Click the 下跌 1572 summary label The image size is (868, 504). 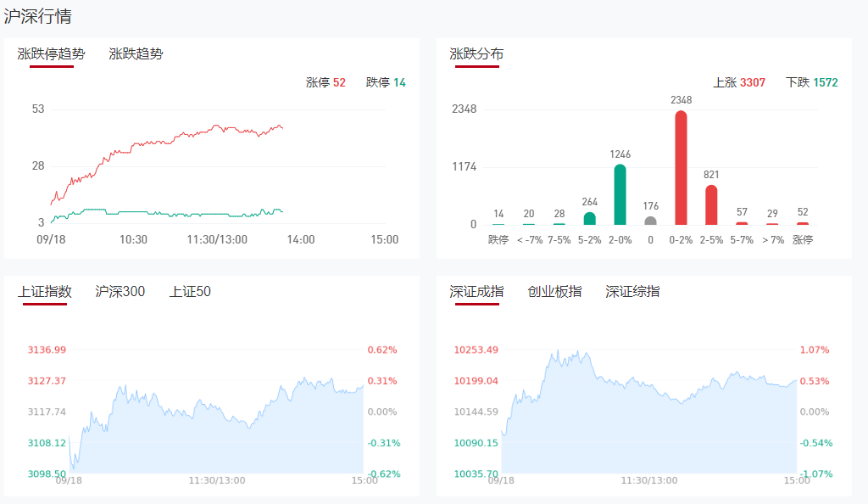[811, 82]
